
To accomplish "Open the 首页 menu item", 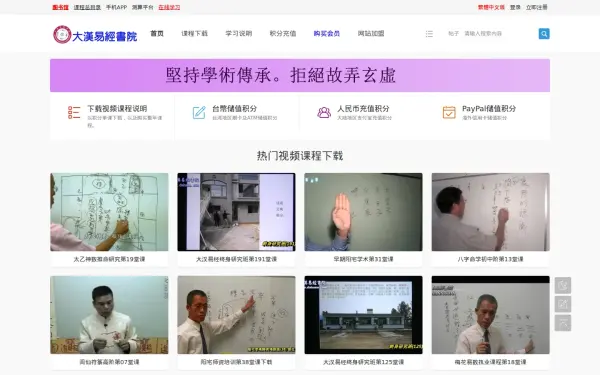I will 157,34.
